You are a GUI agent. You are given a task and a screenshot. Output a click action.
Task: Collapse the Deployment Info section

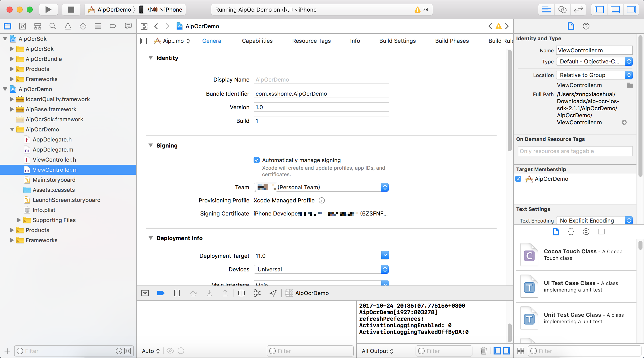[151, 238]
